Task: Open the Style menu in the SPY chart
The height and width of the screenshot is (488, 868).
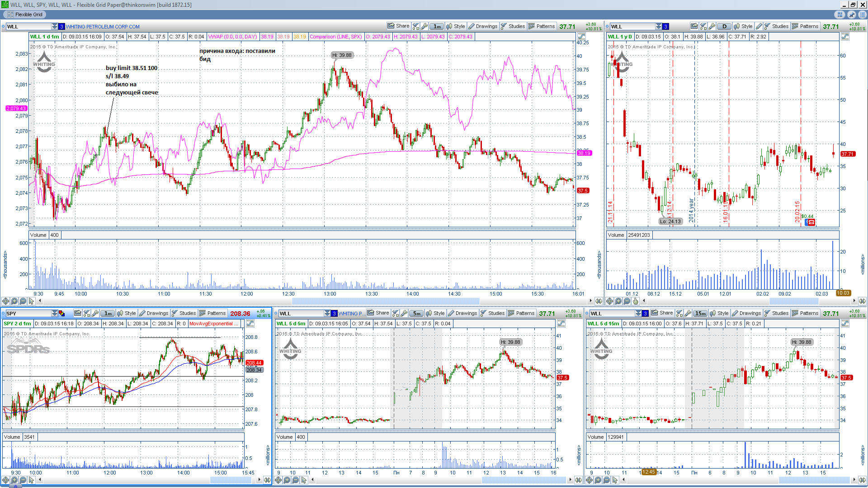Action: 127,313
